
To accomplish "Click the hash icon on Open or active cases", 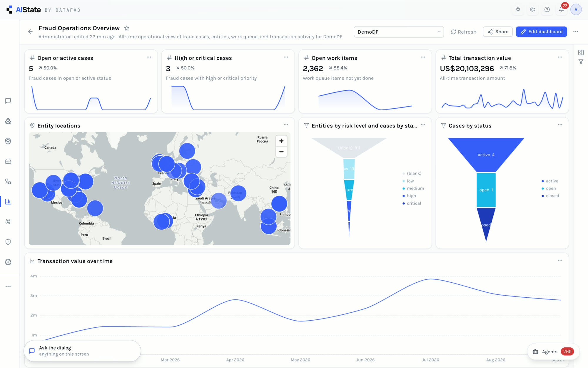I will (32, 58).
